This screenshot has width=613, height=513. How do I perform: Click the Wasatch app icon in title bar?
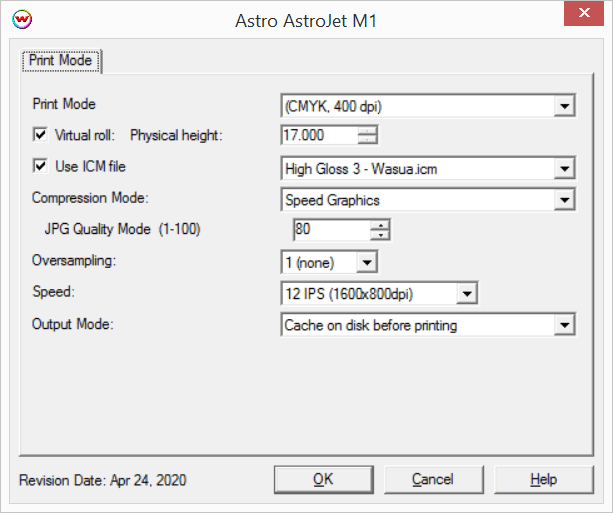[22, 20]
